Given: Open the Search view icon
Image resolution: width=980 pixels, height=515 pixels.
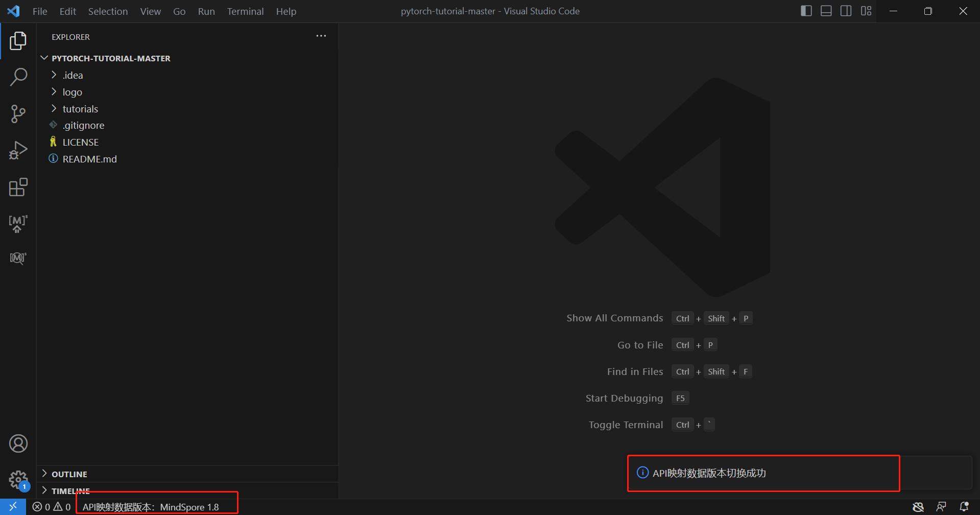Looking at the screenshot, I should pos(18,77).
